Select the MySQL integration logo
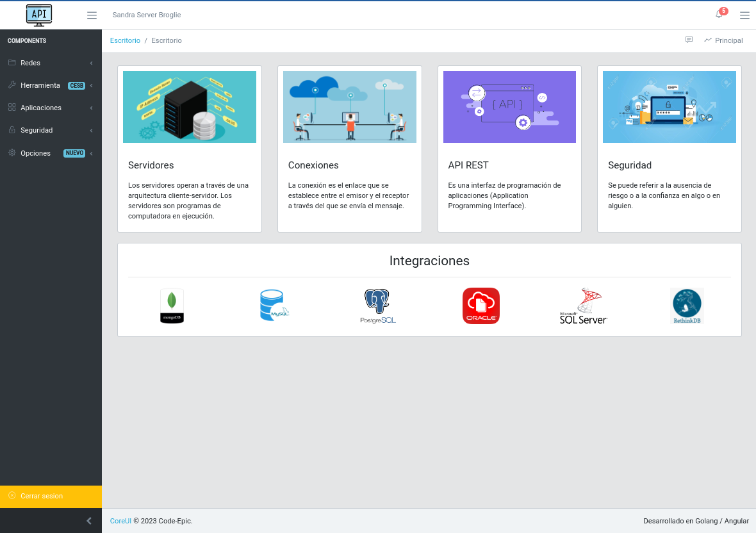This screenshot has width=756, height=533. point(274,306)
